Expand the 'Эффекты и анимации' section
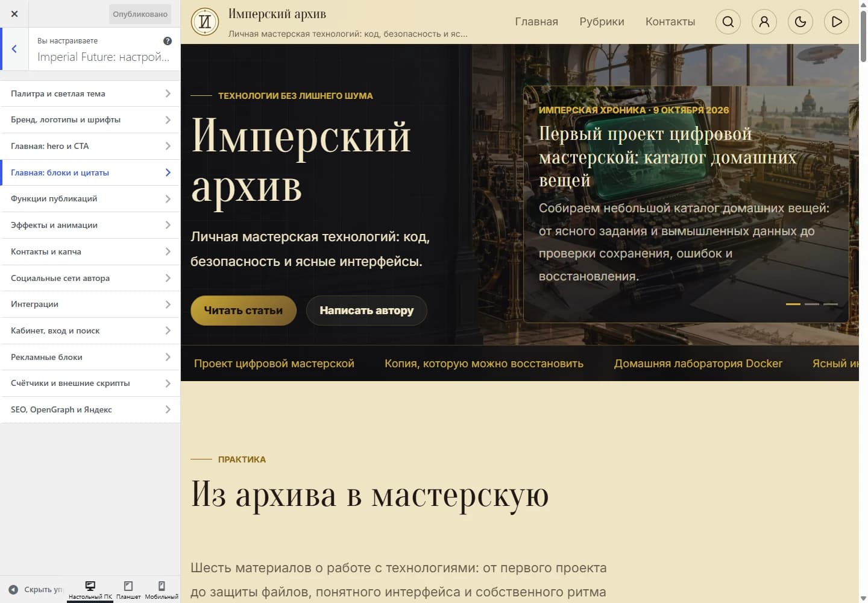 pyautogui.click(x=90, y=225)
